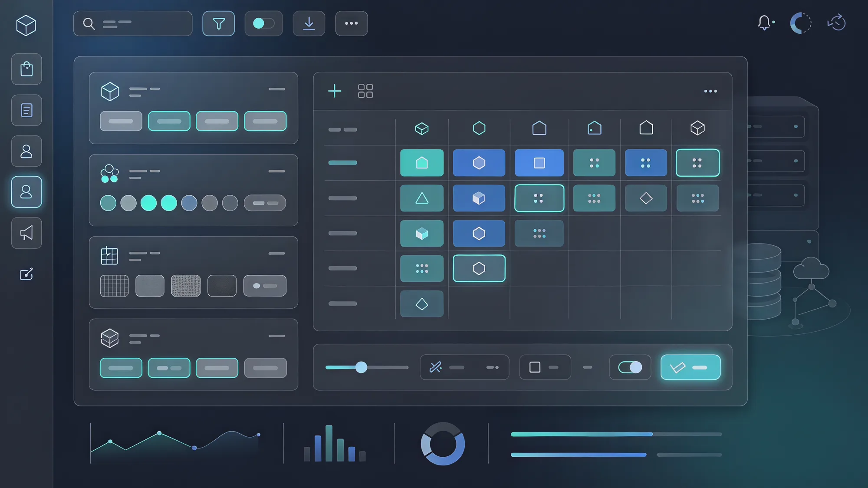Select the grid-pattern texture swatch
Image resolution: width=868 pixels, height=488 pixels.
coord(115,286)
